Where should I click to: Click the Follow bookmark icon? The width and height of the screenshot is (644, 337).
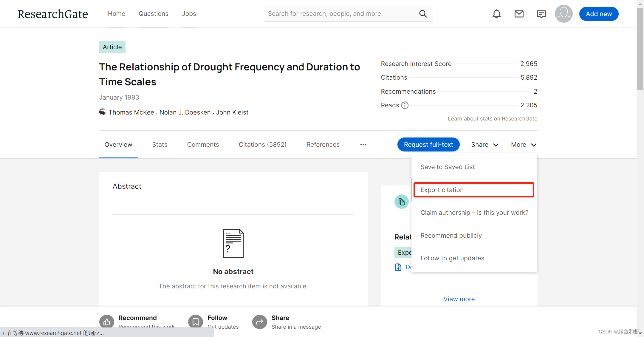click(196, 322)
